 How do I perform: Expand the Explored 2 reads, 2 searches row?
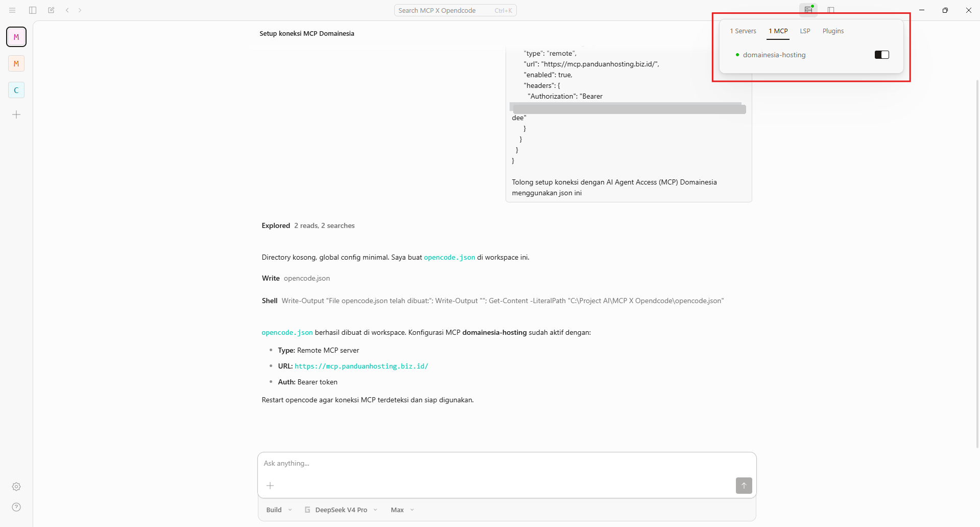pos(308,225)
